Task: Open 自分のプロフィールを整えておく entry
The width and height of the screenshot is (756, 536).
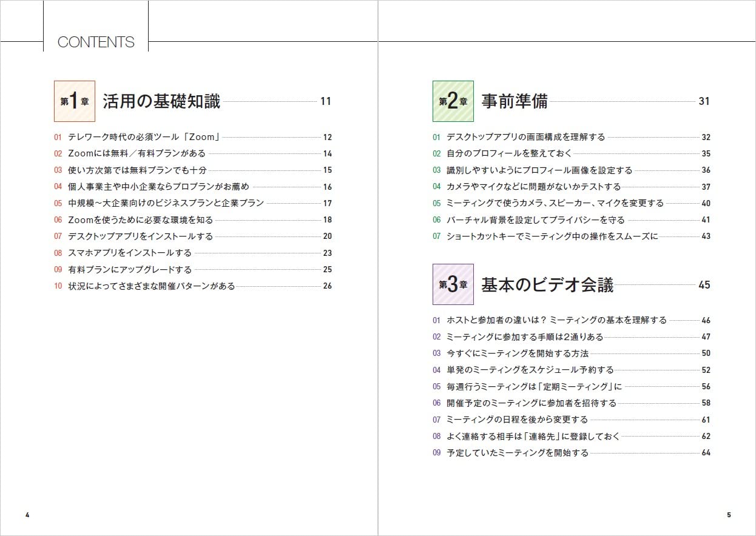Action: (x=509, y=153)
